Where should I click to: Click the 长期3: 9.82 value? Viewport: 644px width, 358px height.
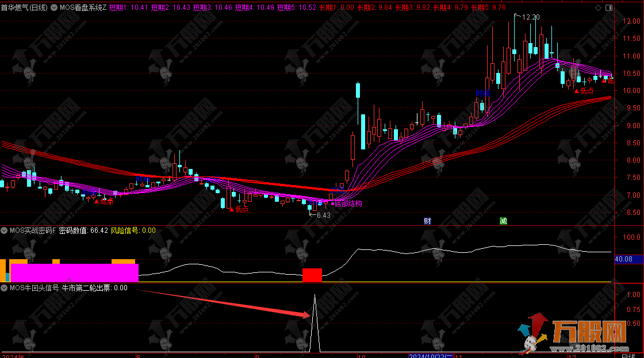tap(413, 7)
